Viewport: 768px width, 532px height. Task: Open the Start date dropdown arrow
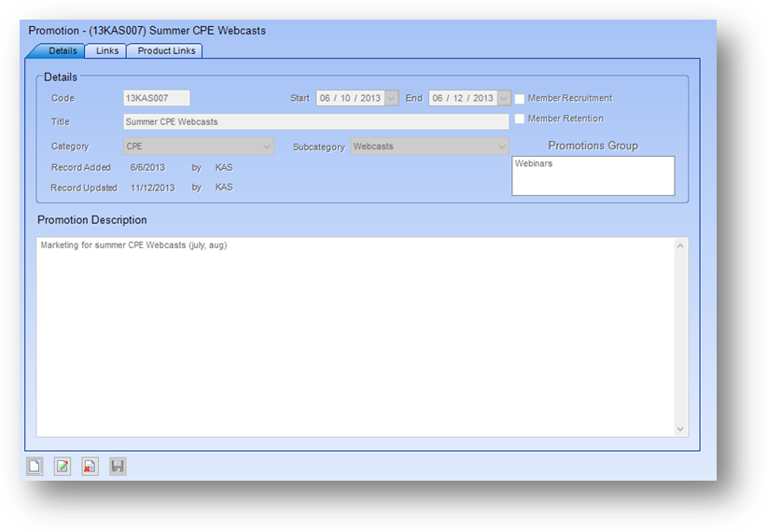[391, 98]
